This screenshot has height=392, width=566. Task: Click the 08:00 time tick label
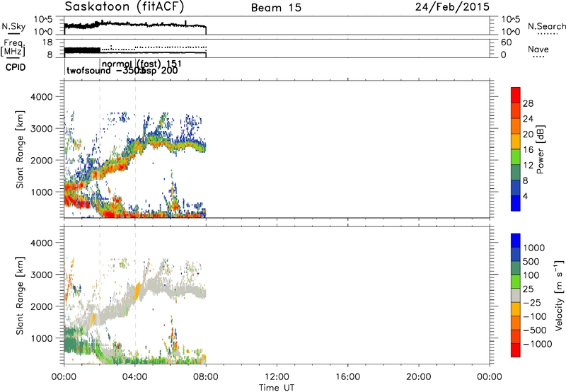coord(206,377)
